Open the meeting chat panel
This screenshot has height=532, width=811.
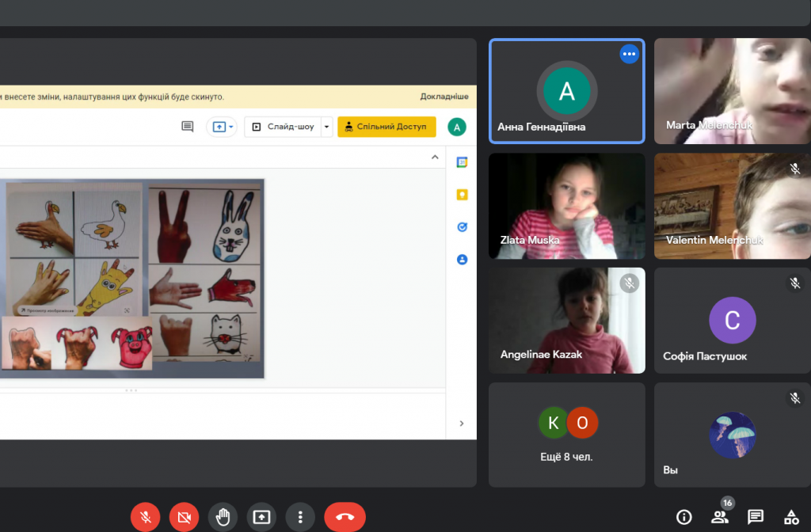(x=756, y=517)
